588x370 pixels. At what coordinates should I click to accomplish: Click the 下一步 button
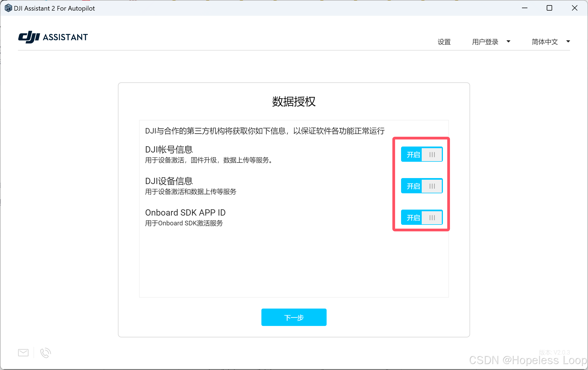click(x=294, y=317)
